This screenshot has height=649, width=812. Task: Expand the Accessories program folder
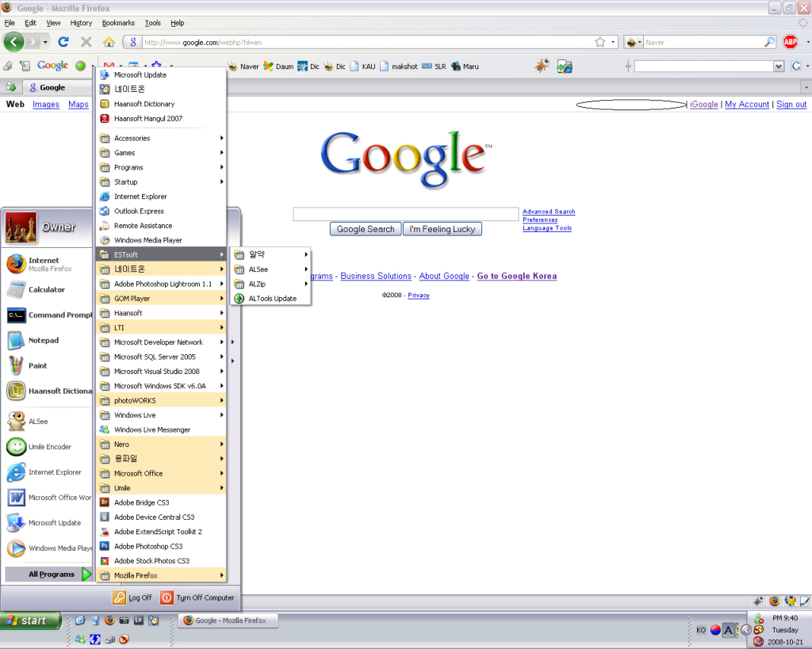coord(161,138)
